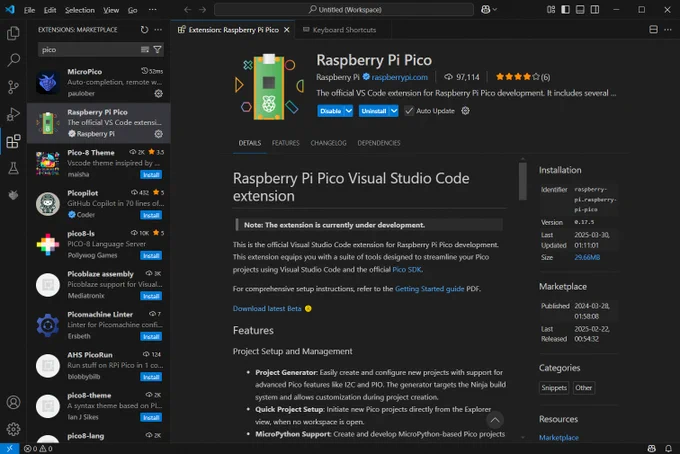Open the Copilot dropdown chevron in title bar
The image size is (680, 454).
point(495,10)
